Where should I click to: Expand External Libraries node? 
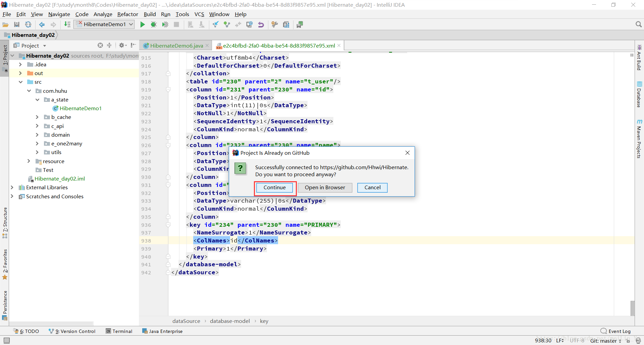click(12, 187)
